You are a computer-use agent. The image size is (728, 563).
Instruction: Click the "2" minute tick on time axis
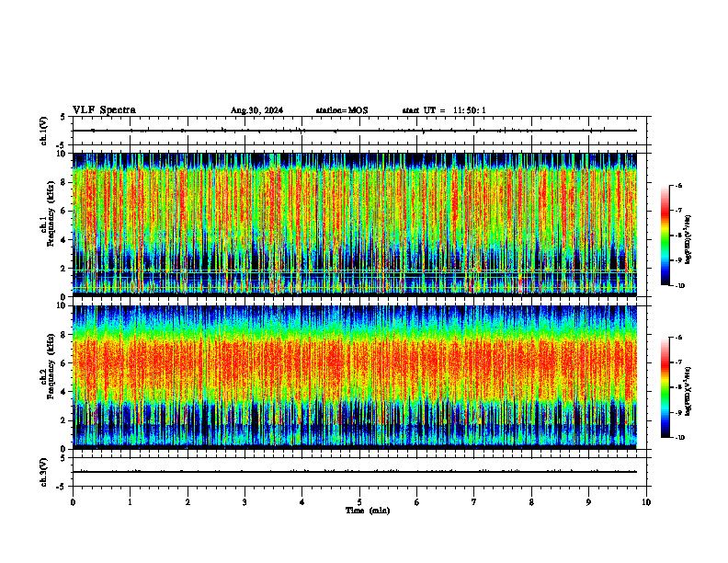(188, 502)
